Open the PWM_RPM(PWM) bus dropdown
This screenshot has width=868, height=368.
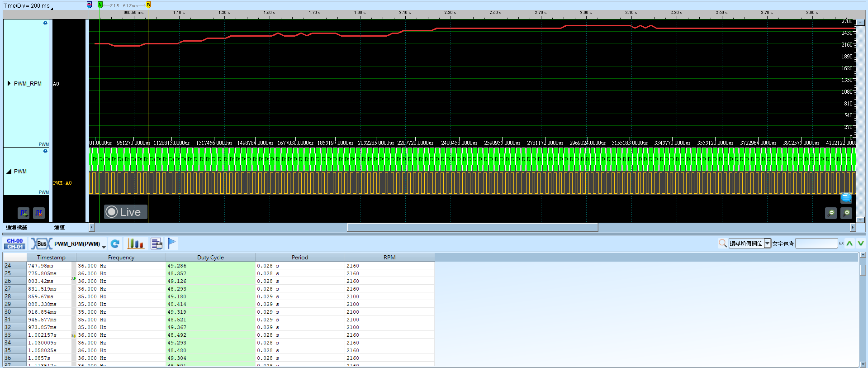click(104, 246)
